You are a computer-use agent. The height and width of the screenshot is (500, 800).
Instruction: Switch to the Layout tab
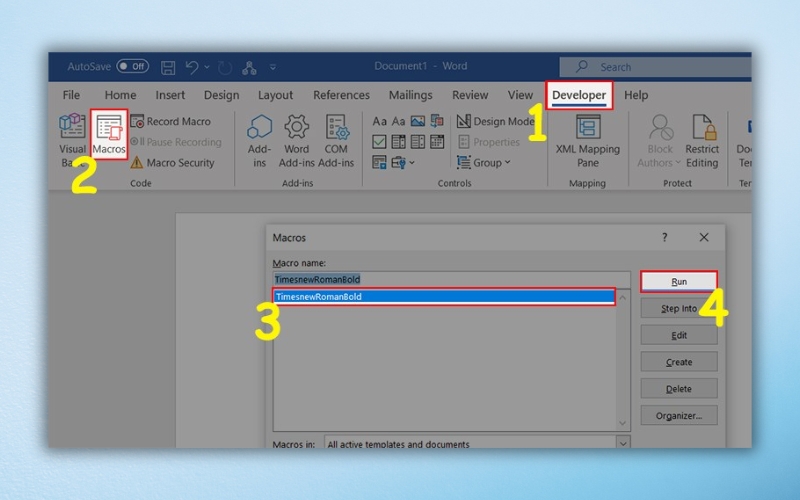(x=276, y=95)
